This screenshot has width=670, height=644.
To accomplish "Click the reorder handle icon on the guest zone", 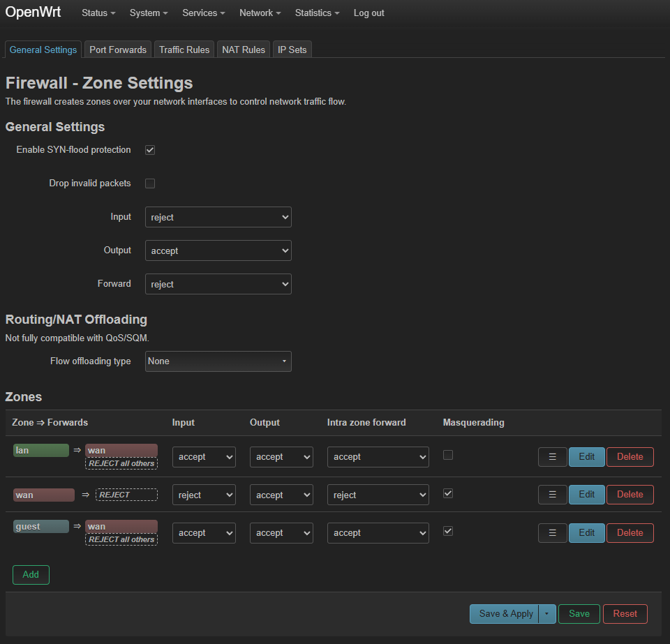I will tap(551, 532).
